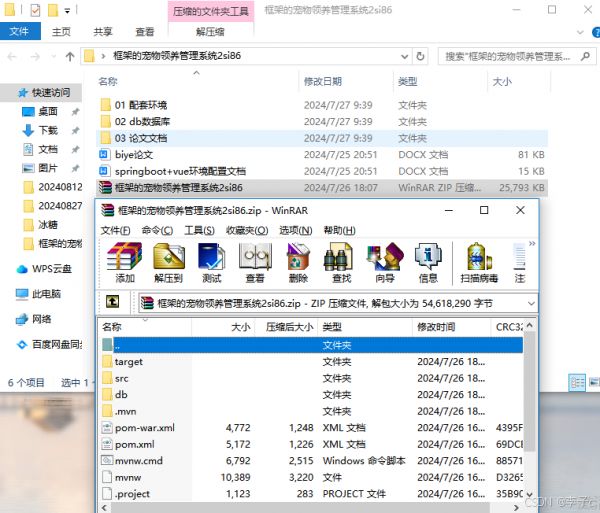The height and width of the screenshot is (513, 600).
Task: Open WinRAR Help (帮助(H)) menu
Action: [x=339, y=230]
